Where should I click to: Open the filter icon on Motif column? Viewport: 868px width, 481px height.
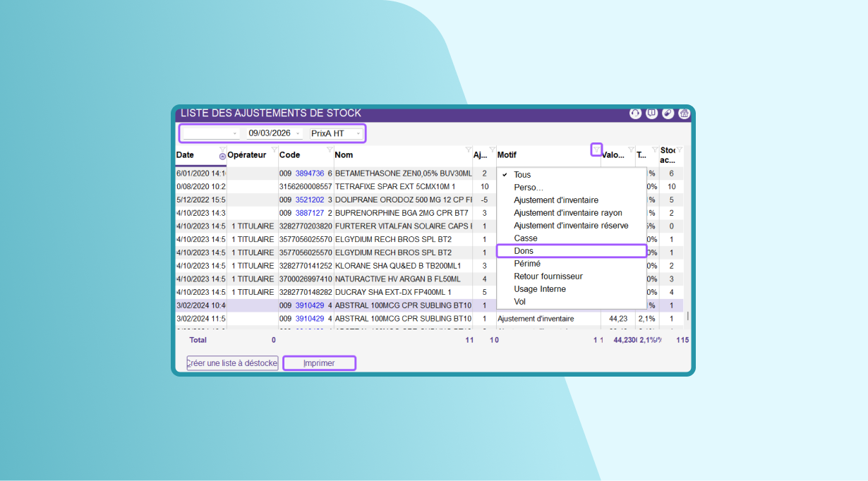coord(596,150)
